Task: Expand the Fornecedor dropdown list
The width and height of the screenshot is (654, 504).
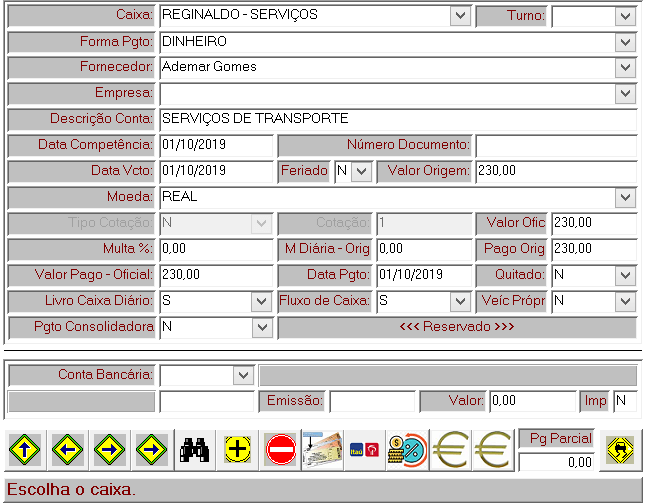Action: click(625, 68)
